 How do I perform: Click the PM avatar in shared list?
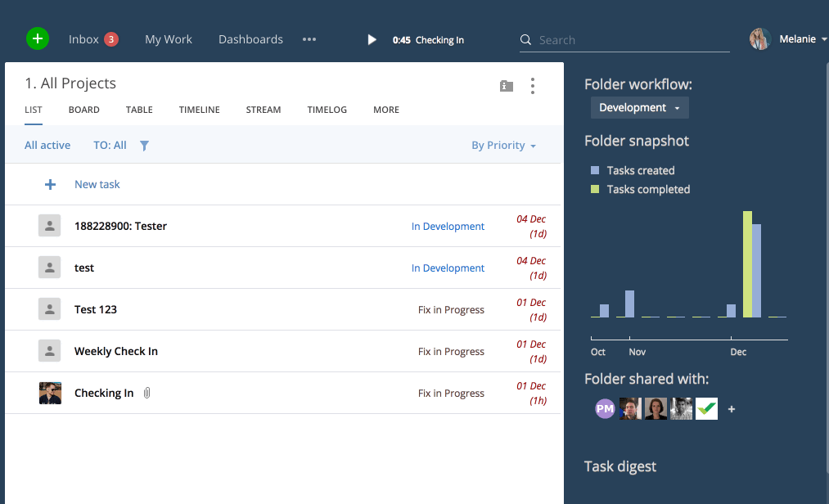[x=605, y=409]
